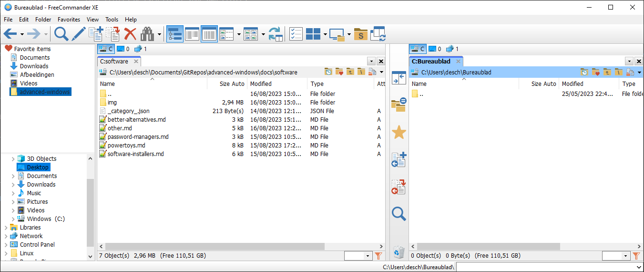Click the four-squares layout icon

click(x=313, y=34)
